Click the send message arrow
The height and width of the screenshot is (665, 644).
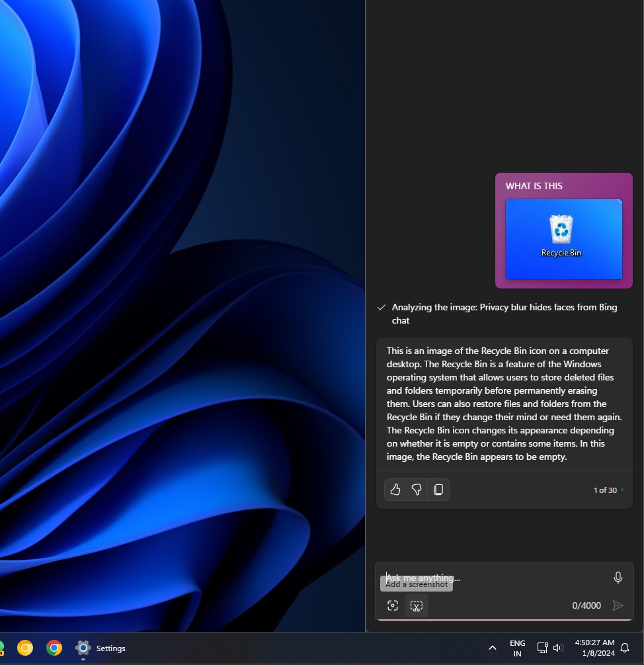[618, 605]
